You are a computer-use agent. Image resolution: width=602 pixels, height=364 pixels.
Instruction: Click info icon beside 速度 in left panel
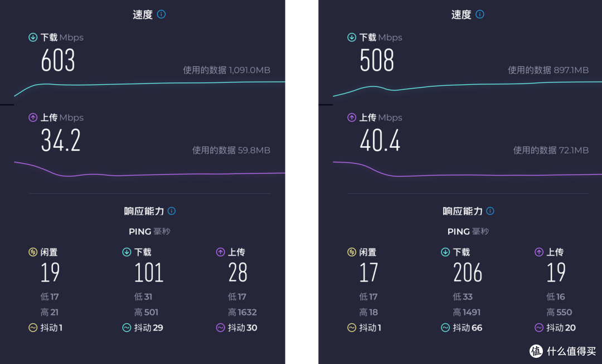(161, 14)
